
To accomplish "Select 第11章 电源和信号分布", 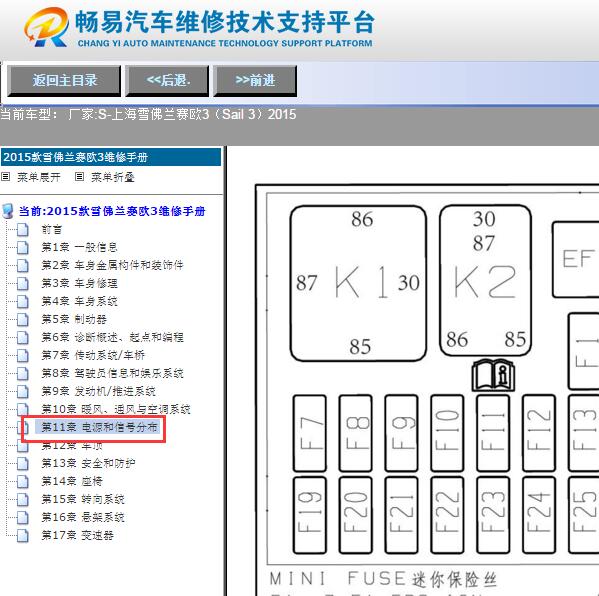I will point(99,427).
